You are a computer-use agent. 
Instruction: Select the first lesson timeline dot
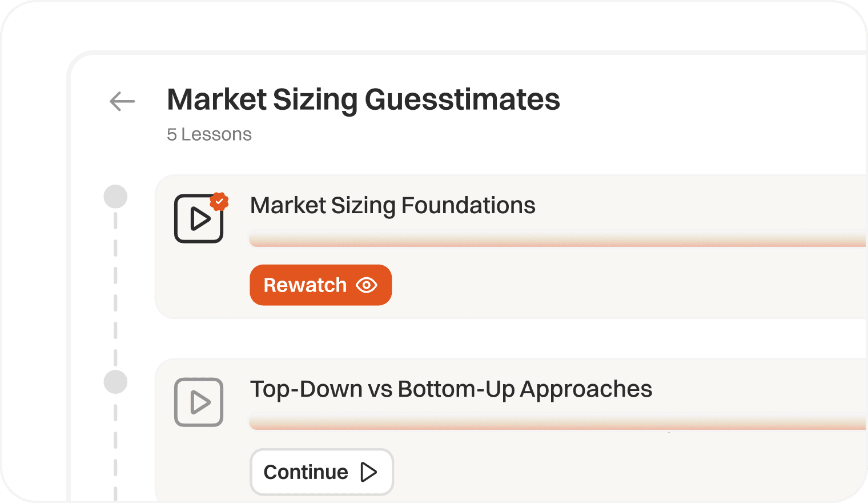115,197
